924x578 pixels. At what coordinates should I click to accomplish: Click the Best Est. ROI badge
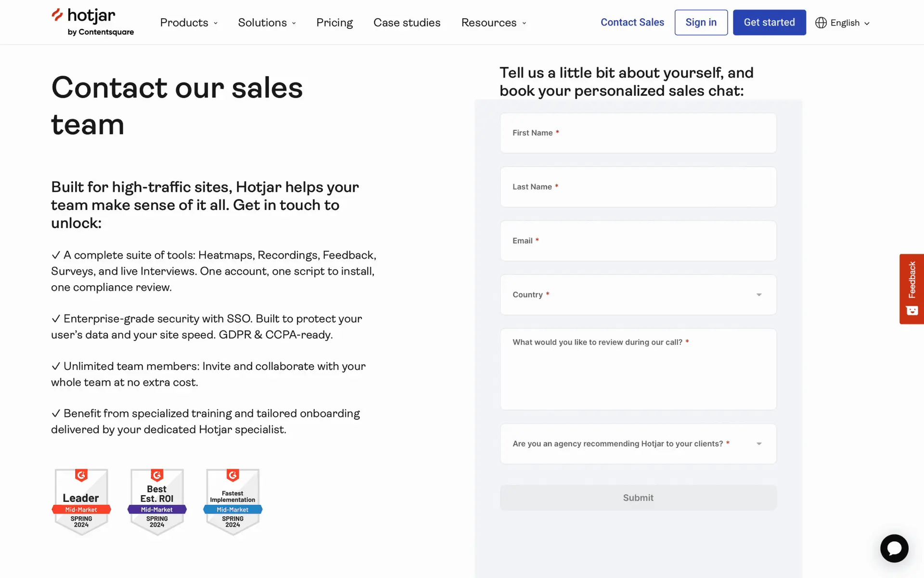coord(157,501)
